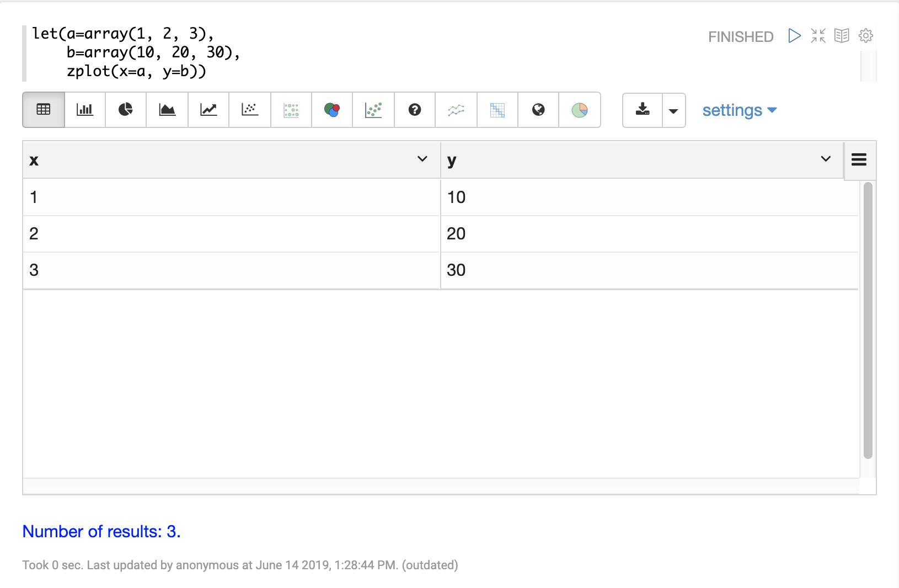Open x column header dropdown
The width and height of the screenshot is (899, 588).
422,159
